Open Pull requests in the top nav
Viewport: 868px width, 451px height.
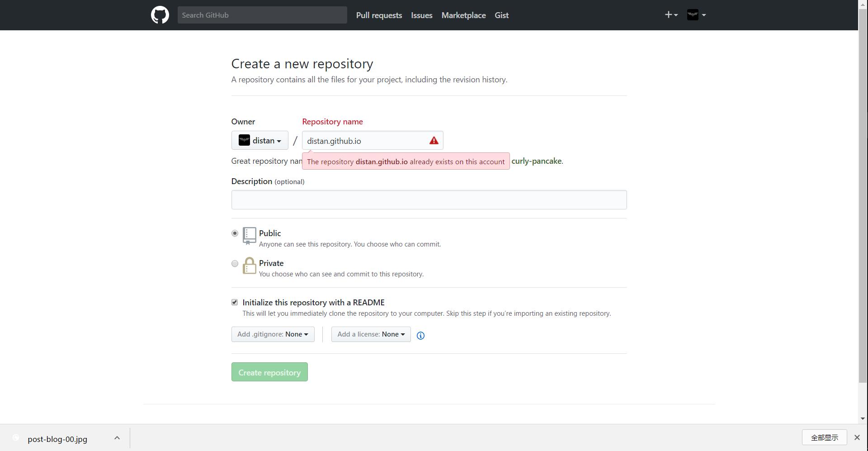(379, 15)
